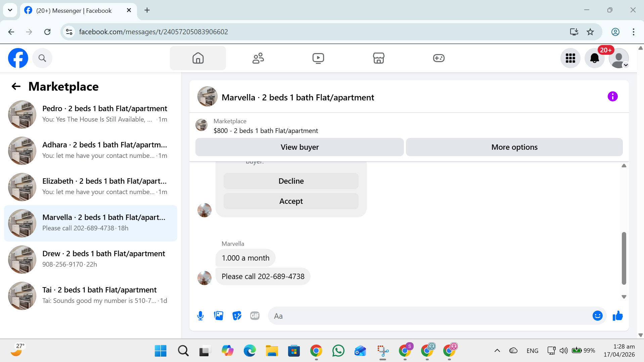Go to the Home feed tab
This screenshot has width=644, height=362.
coord(198,58)
